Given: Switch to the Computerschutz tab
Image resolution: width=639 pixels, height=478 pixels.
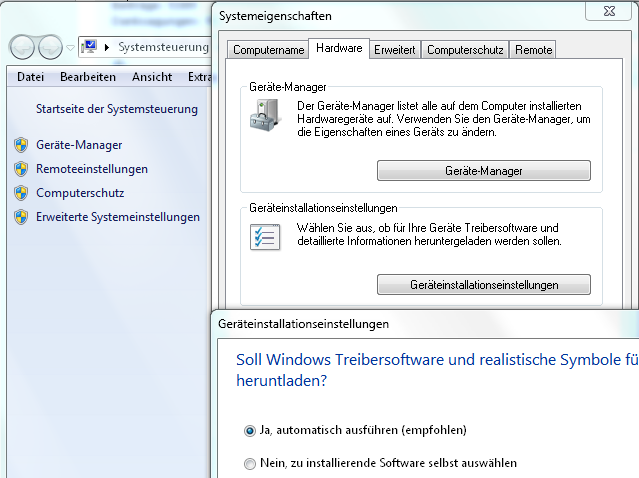Looking at the screenshot, I should pyautogui.click(x=465, y=50).
